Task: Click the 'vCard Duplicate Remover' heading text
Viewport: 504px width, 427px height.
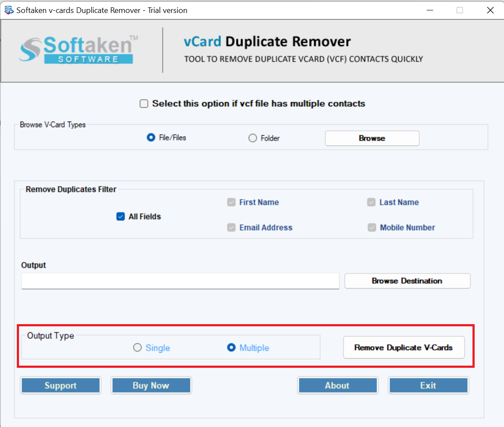Action: 267,41
